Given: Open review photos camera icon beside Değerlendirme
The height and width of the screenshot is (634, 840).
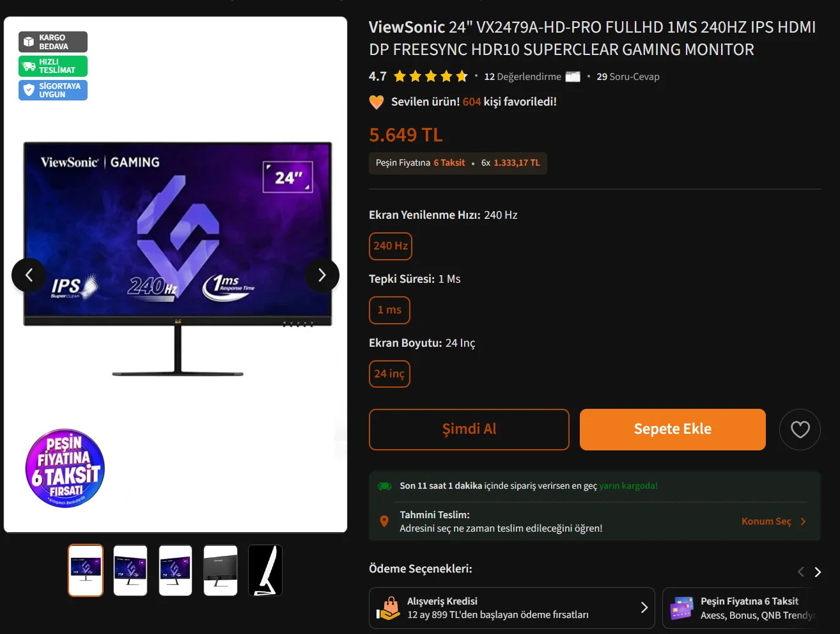Looking at the screenshot, I should coord(573,77).
